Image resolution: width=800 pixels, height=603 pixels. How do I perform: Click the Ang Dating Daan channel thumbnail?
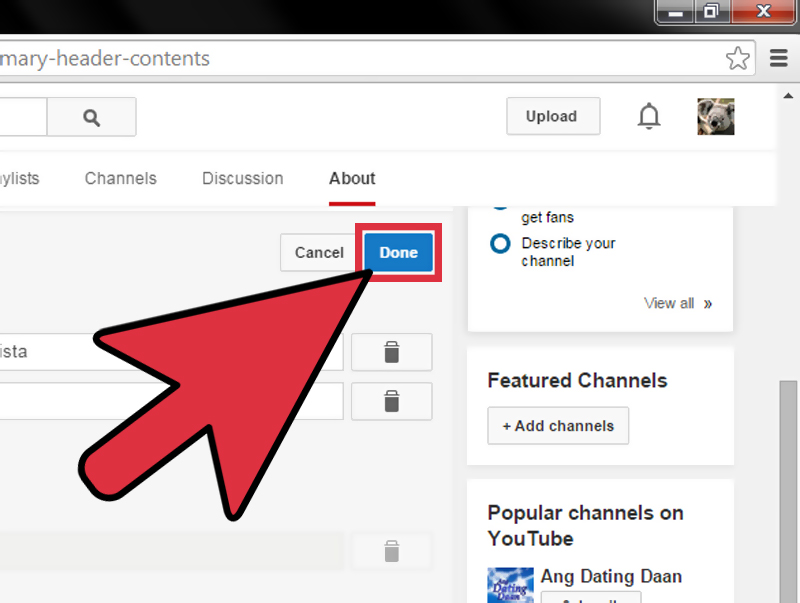click(510, 585)
